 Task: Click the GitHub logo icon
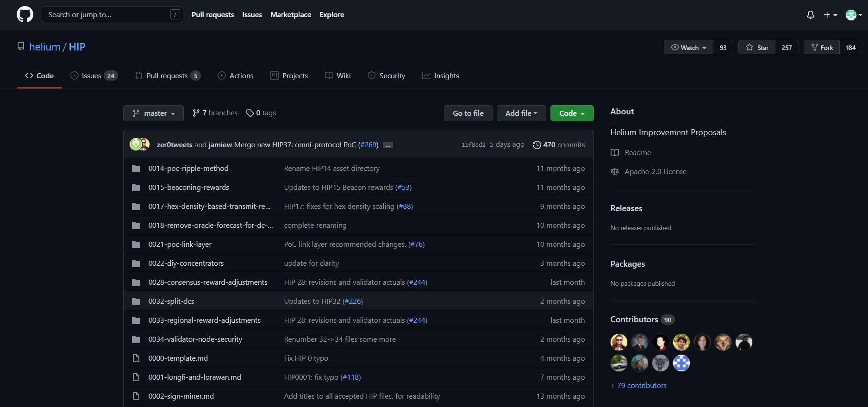25,14
